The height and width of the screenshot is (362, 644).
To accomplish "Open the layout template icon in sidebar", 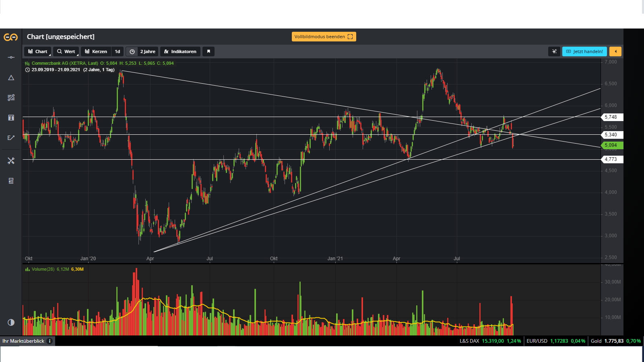I will click(x=11, y=181).
